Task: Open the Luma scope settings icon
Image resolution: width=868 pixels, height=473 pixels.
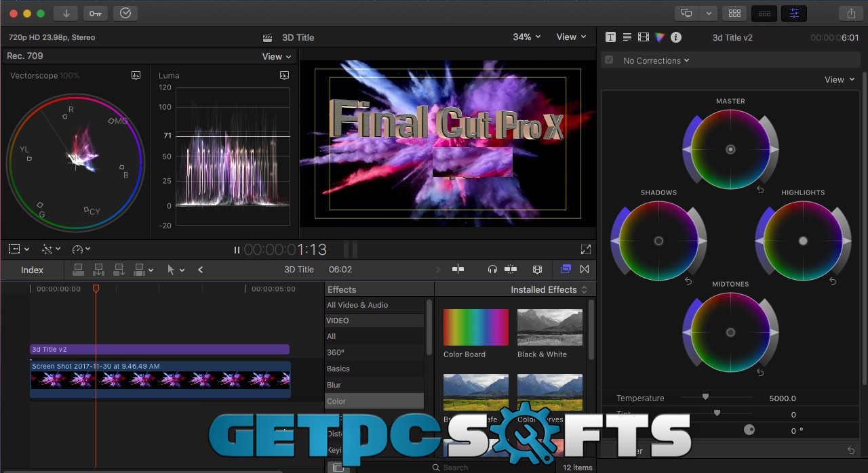Action: 285,75
